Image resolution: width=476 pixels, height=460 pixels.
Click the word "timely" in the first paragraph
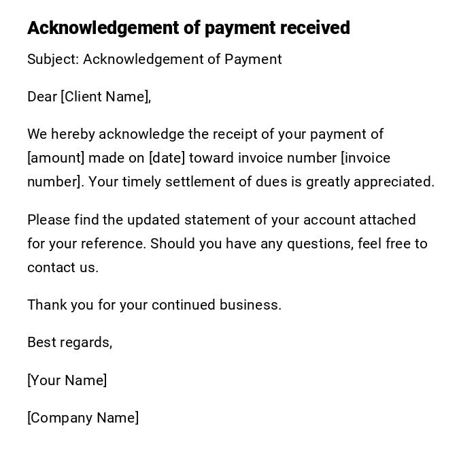(143, 182)
